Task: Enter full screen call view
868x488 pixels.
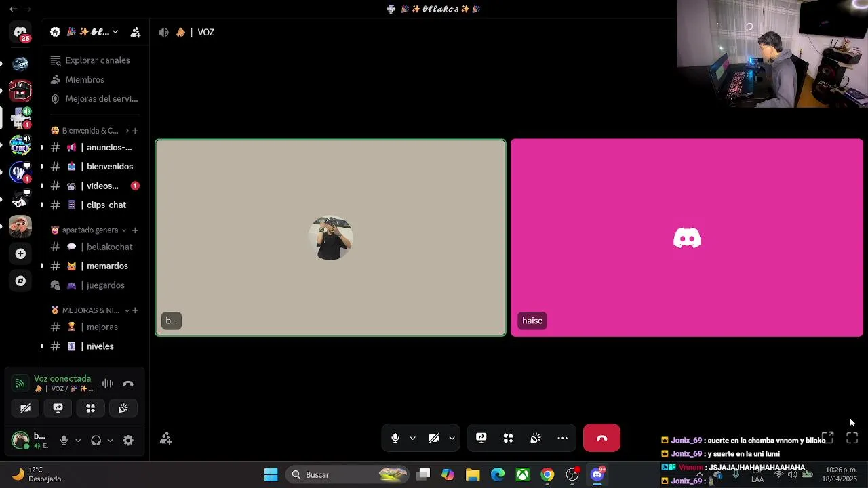Action: [852, 438]
